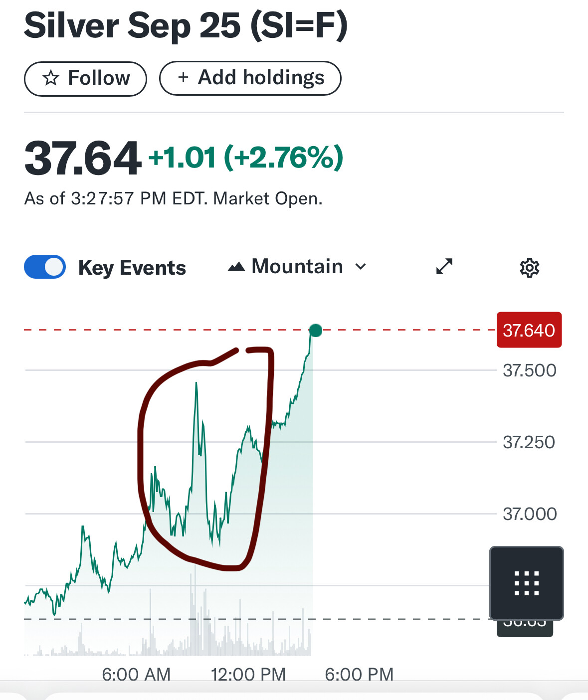Click the plus icon in Add holdings
The image size is (588, 700).
pos(184,77)
